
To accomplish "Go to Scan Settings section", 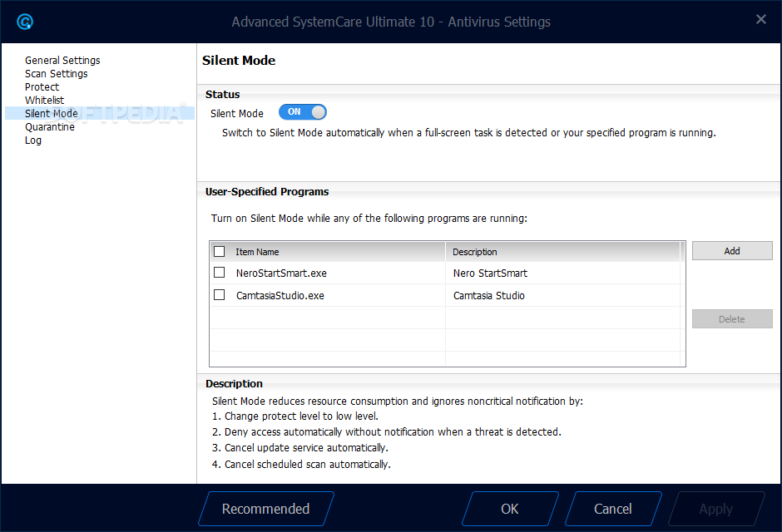I will pos(56,74).
